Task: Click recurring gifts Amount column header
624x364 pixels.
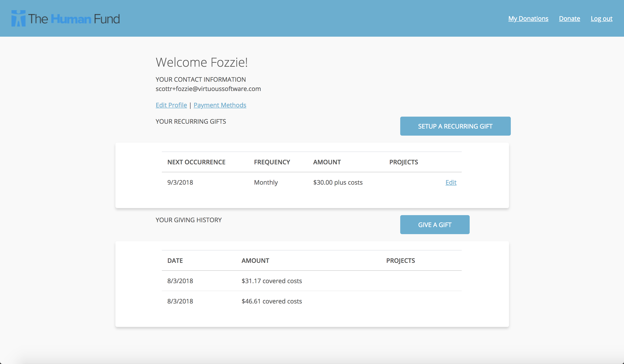Action: pyautogui.click(x=327, y=162)
